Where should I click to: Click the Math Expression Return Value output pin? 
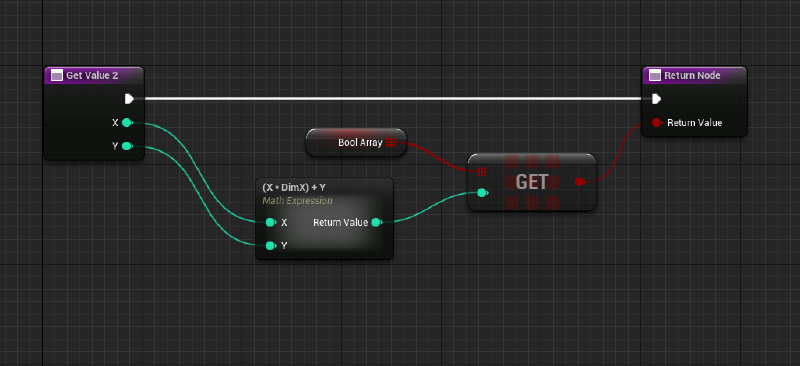(377, 222)
